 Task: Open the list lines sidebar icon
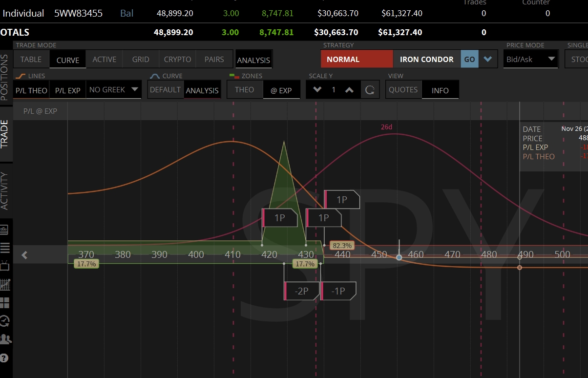point(5,248)
